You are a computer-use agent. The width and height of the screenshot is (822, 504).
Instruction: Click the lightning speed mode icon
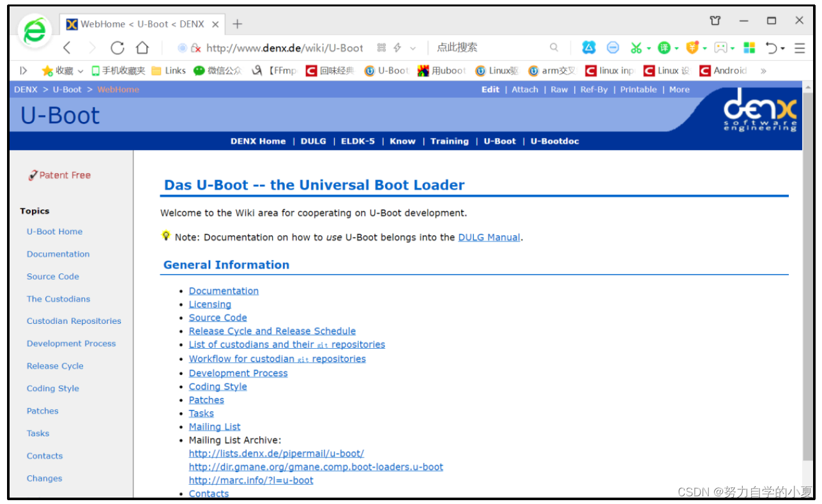point(397,48)
